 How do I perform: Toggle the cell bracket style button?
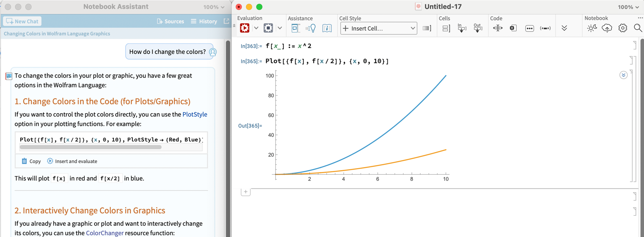[427, 28]
